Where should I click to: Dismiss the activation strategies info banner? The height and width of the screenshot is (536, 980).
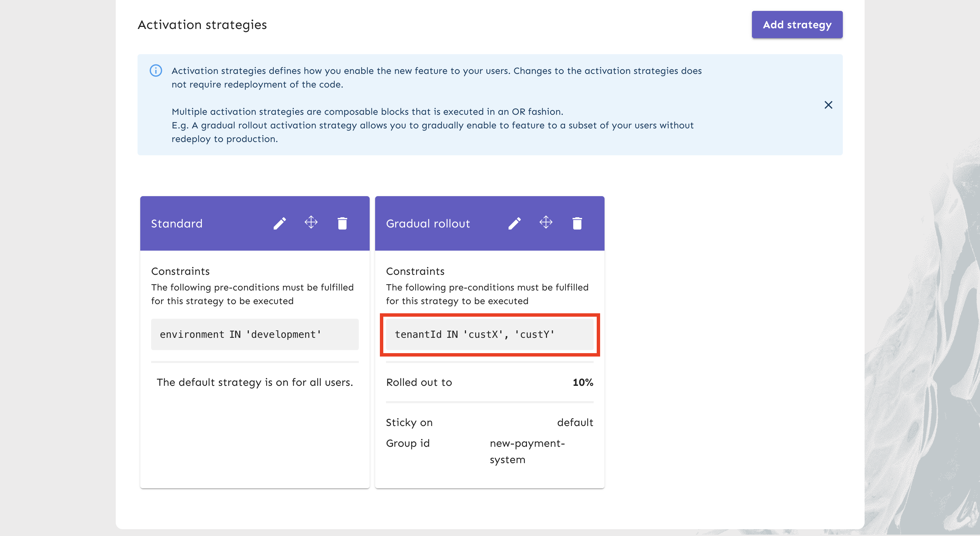tap(828, 105)
